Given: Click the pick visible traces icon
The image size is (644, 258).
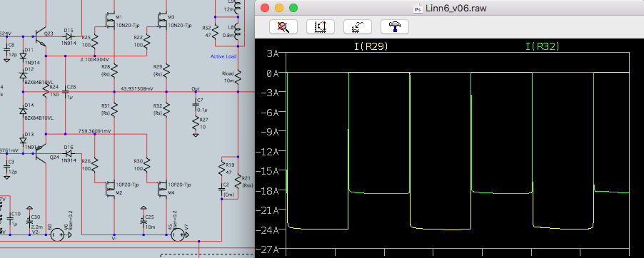Looking at the screenshot, I should pyautogui.click(x=357, y=26).
